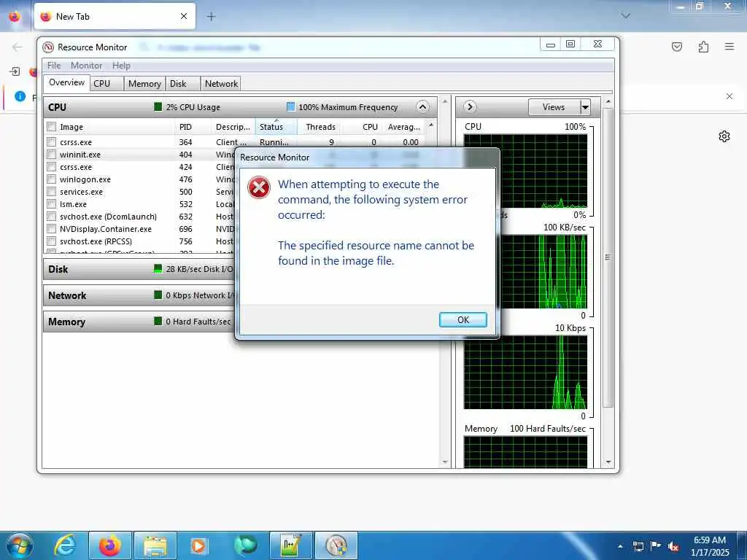Image resolution: width=747 pixels, height=560 pixels.
Task: Click the Resource Monitor taskbar icon
Action: pyautogui.click(x=336, y=545)
